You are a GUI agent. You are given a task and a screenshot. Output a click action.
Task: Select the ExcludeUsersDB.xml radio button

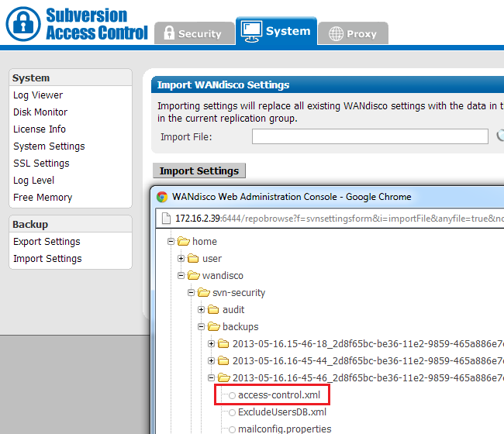(232, 412)
